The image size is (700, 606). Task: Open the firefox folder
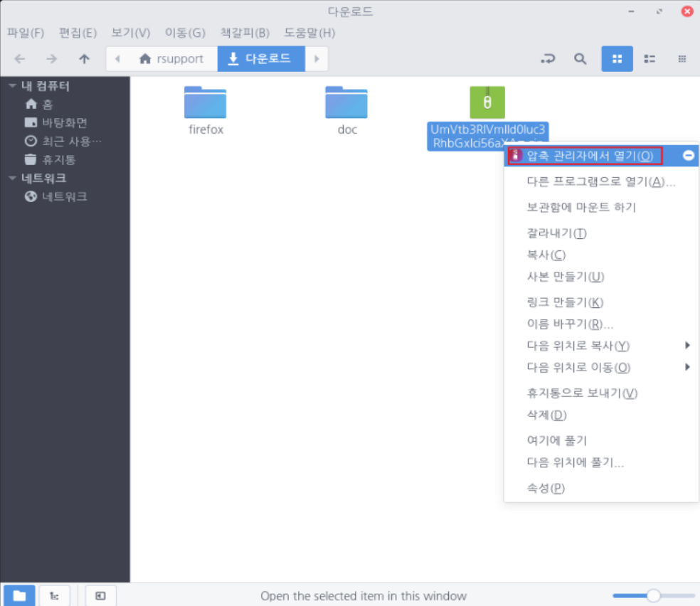click(206, 103)
